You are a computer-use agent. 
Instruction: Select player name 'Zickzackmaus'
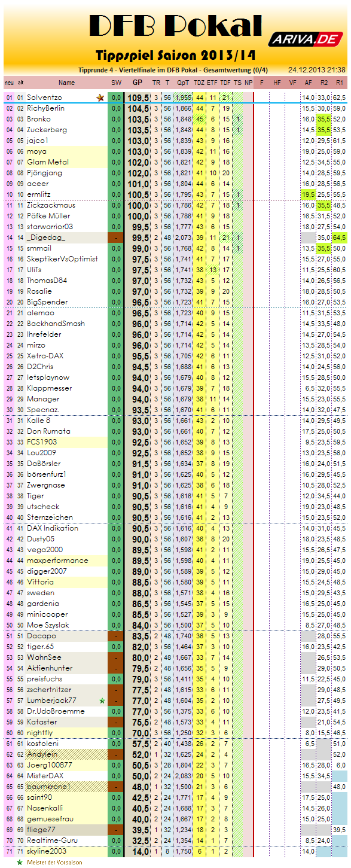(x=50, y=205)
